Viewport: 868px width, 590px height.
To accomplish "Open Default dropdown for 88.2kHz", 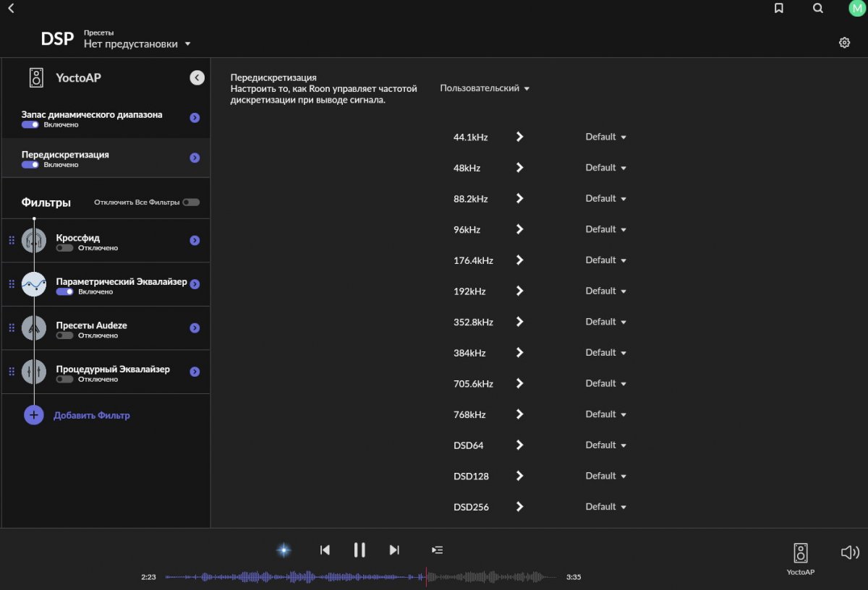I will (x=605, y=198).
